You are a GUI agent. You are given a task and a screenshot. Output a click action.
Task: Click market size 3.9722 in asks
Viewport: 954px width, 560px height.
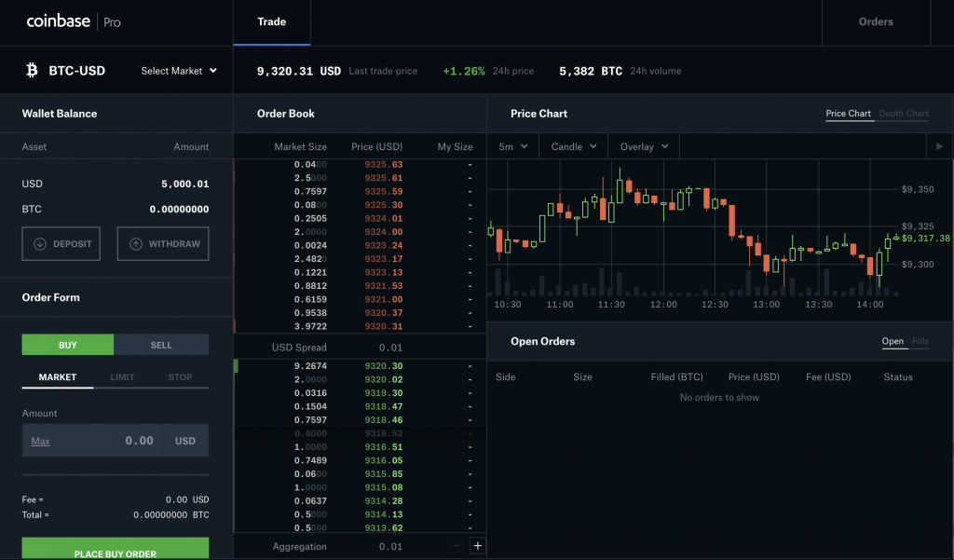tap(310, 326)
